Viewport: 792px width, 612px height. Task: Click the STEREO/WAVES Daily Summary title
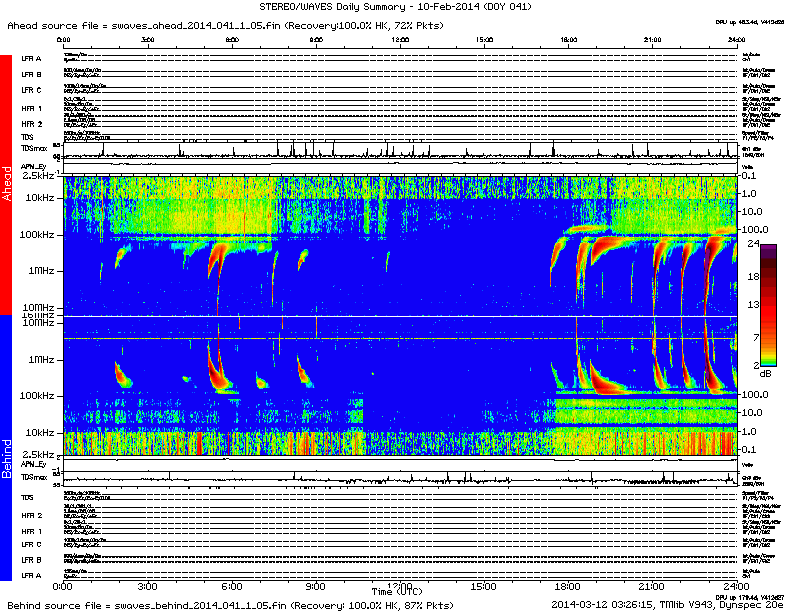pyautogui.click(x=395, y=7)
